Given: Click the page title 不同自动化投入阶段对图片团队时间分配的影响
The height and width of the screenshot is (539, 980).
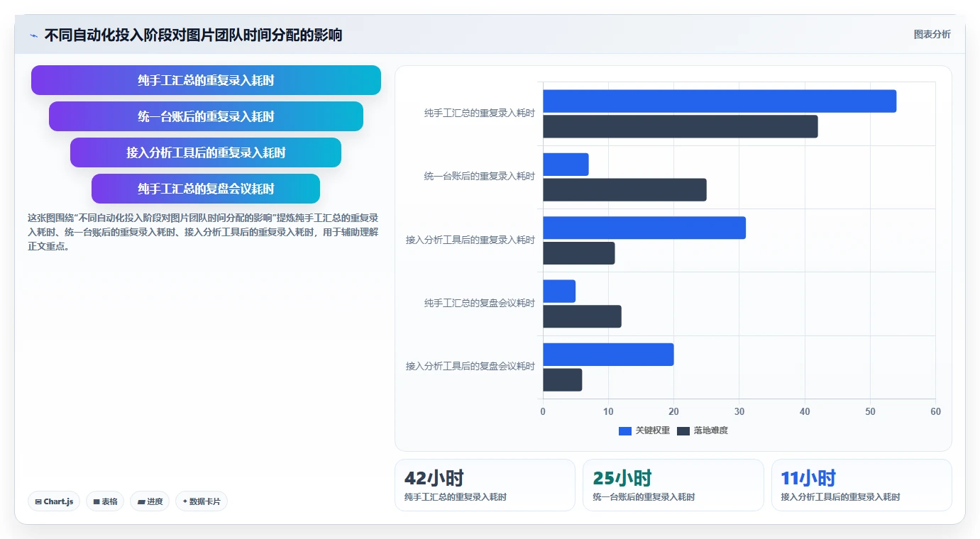Looking at the screenshot, I should coord(193,35).
